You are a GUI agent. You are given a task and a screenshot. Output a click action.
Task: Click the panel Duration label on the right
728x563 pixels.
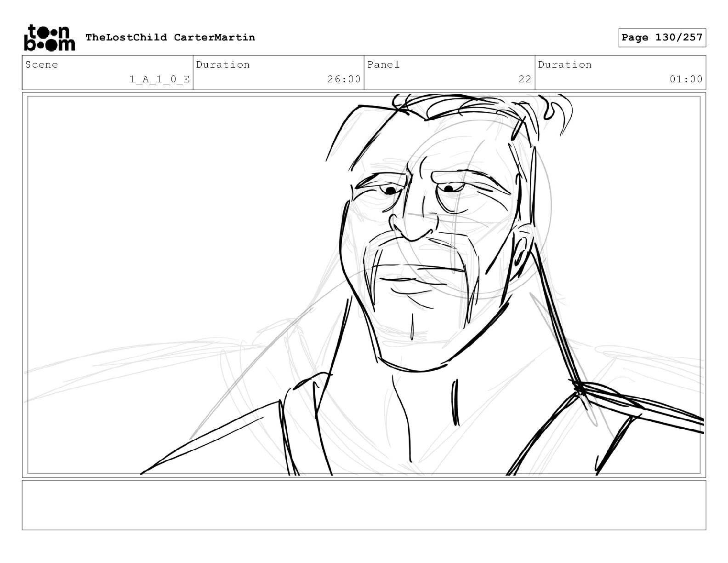[x=565, y=65]
